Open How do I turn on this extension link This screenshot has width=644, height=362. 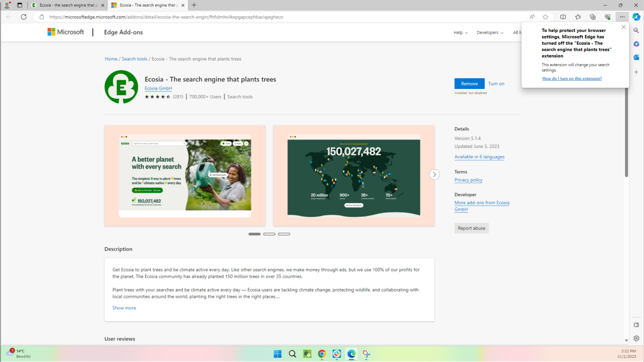(572, 78)
